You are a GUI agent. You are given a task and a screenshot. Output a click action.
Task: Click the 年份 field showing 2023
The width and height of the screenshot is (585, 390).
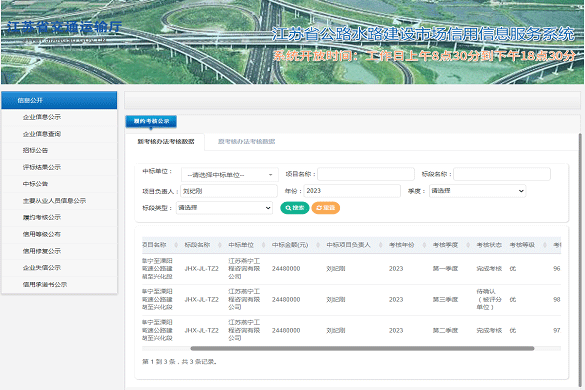(x=352, y=191)
